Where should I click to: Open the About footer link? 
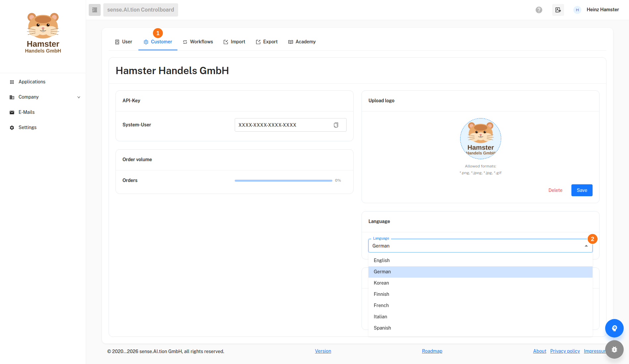540,351
